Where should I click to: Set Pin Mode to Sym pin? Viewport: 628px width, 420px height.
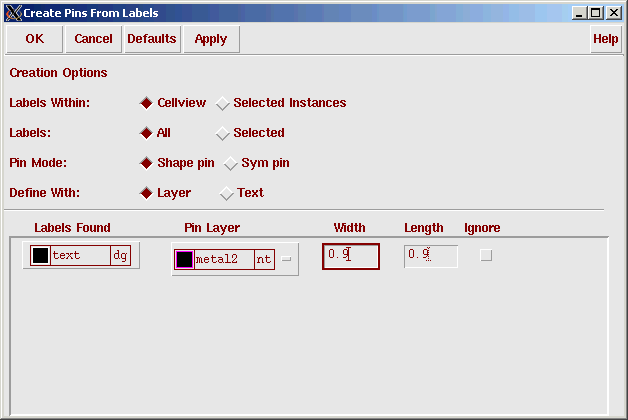[231, 163]
